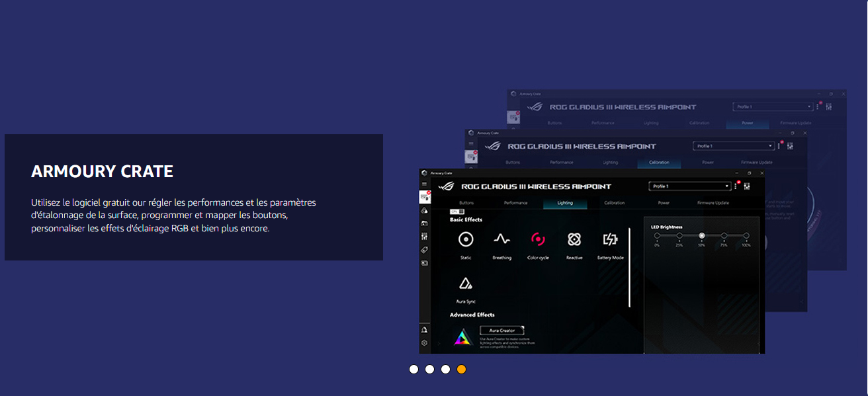Viewport: 868px width, 396px height.
Task: Open the settings gear icon in sidebar
Action: (424, 343)
